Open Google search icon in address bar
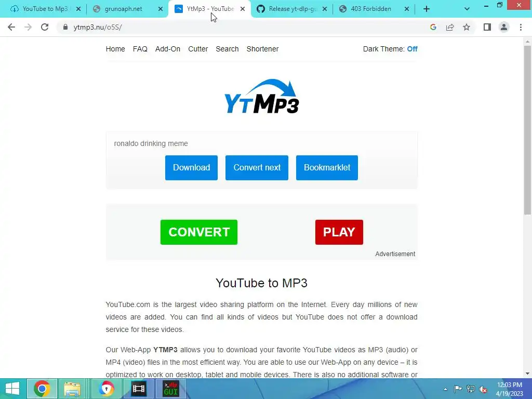 (x=433, y=27)
